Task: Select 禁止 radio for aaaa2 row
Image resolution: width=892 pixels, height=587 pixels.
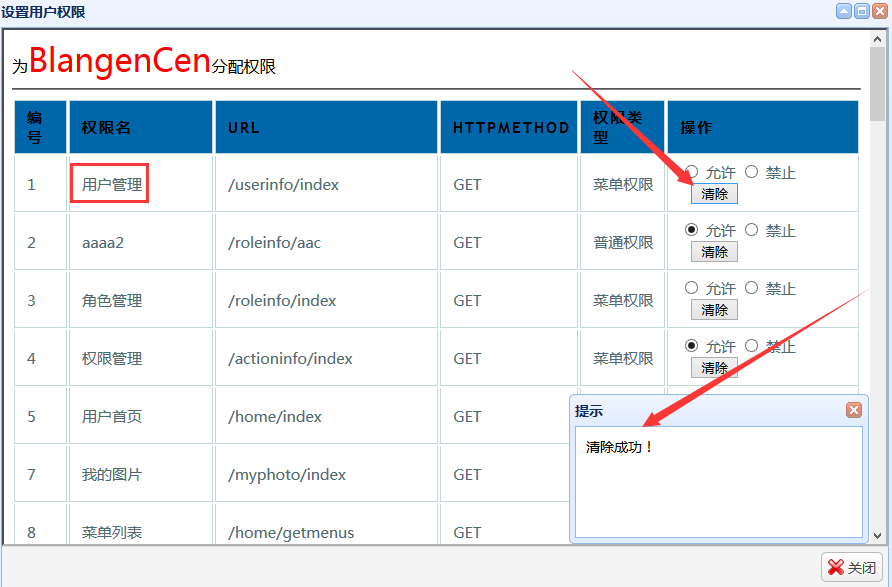Action: (x=751, y=230)
